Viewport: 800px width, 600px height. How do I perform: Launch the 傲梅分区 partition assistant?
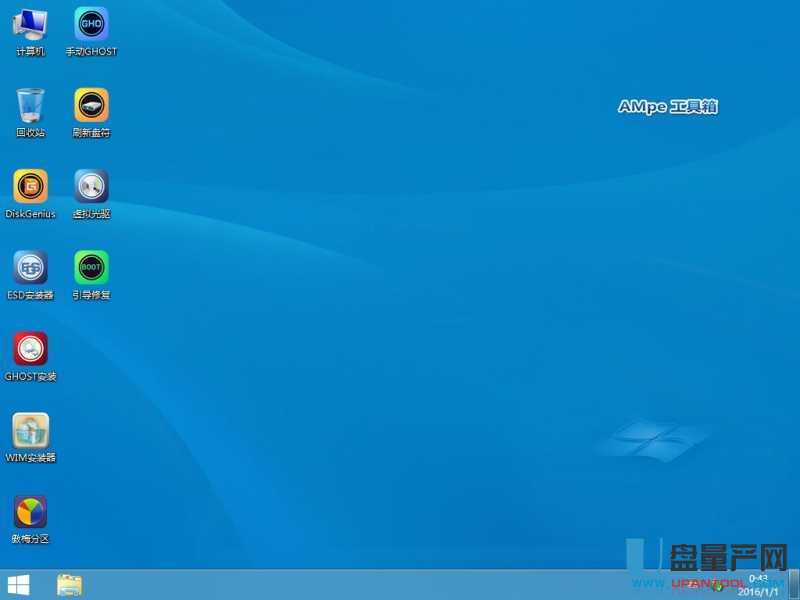coord(31,513)
